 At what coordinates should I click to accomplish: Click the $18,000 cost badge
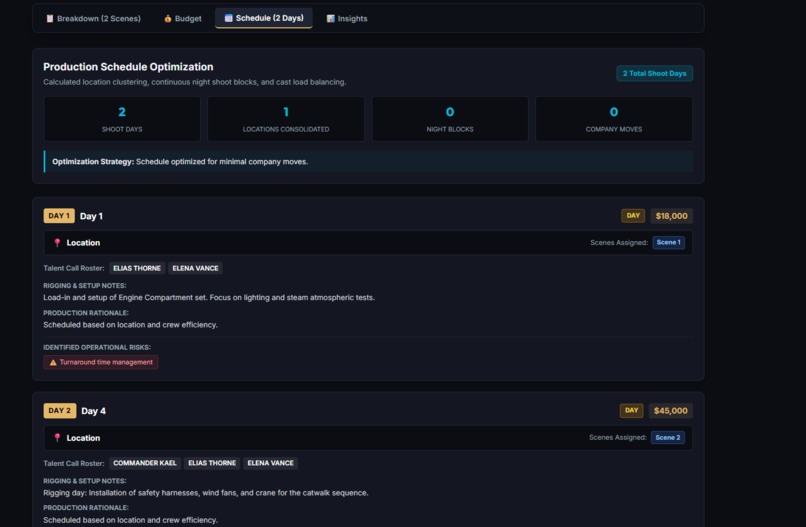tap(671, 216)
